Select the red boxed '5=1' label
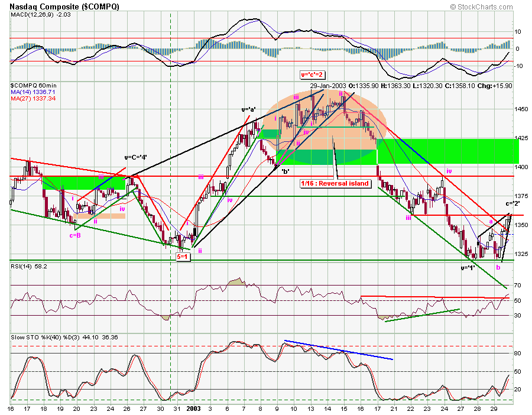Image resolution: width=532 pixels, height=415 pixels. point(183,257)
